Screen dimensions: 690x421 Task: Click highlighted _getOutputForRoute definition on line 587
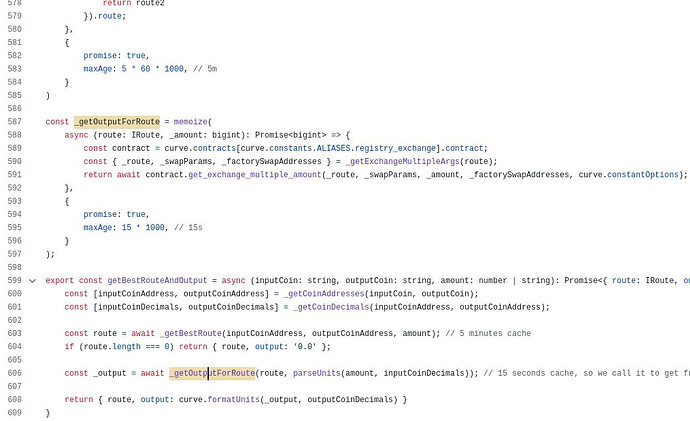[x=116, y=122]
